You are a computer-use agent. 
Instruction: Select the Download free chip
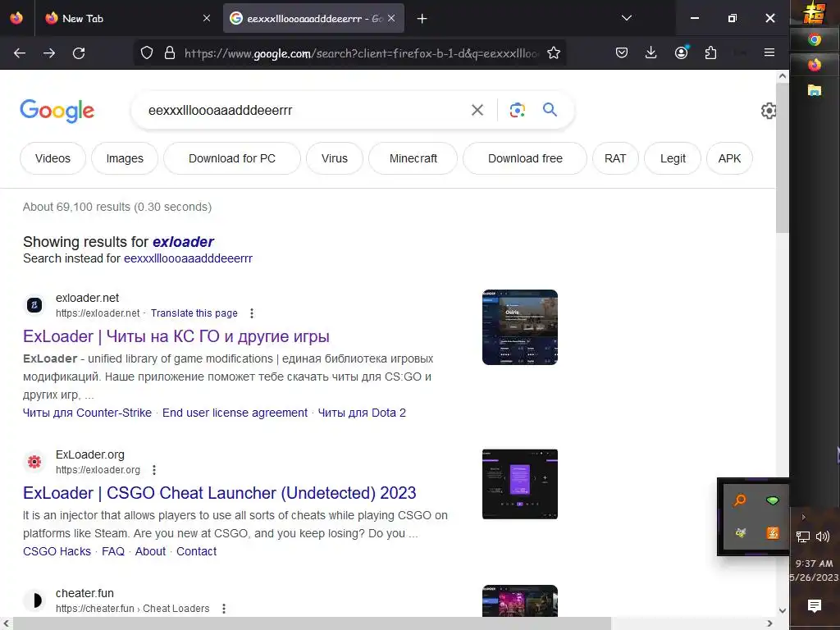[525, 158]
